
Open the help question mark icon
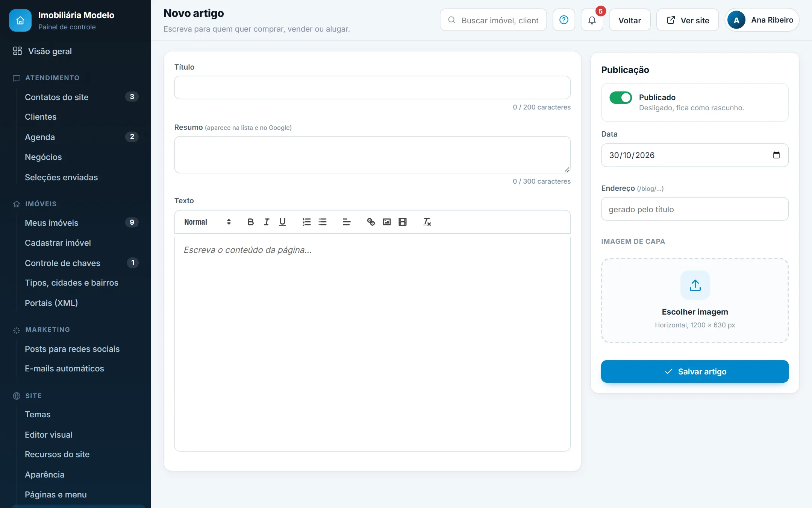coord(564,20)
